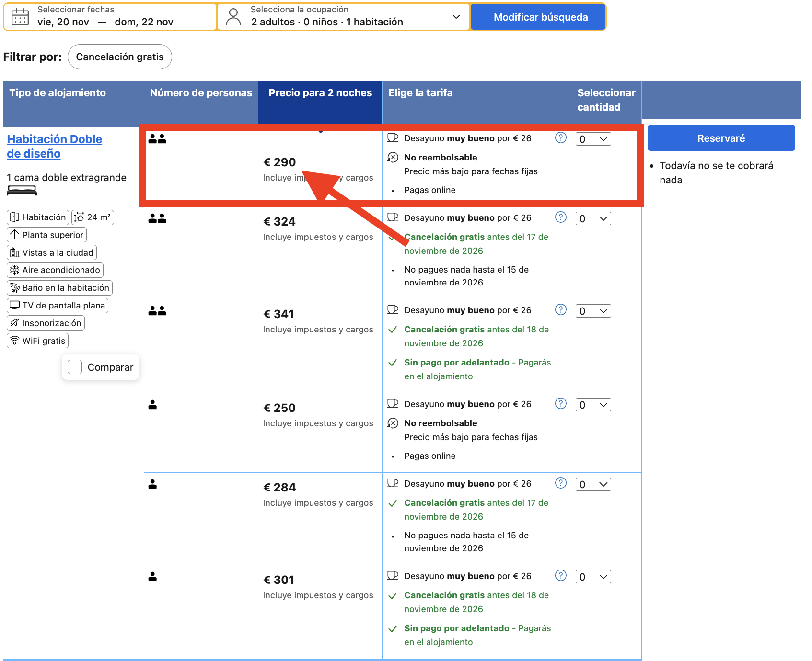Open quantity dropdown for €250 rate
The width and height of the screenshot is (812, 661).
click(593, 405)
